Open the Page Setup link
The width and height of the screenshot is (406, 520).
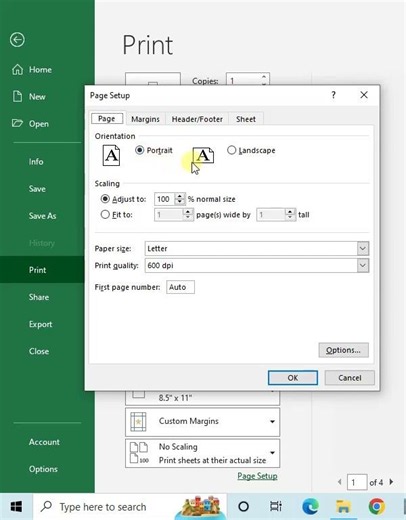pyautogui.click(x=257, y=476)
